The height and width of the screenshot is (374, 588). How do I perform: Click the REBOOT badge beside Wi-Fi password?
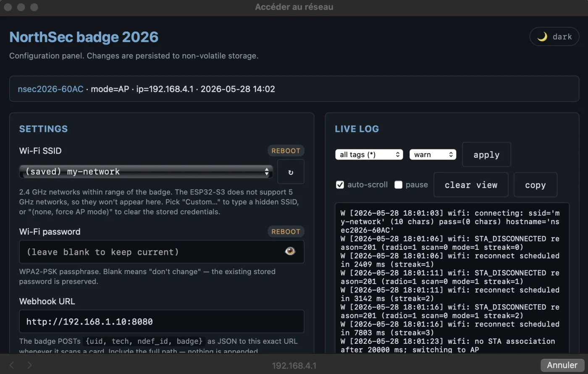click(x=286, y=232)
